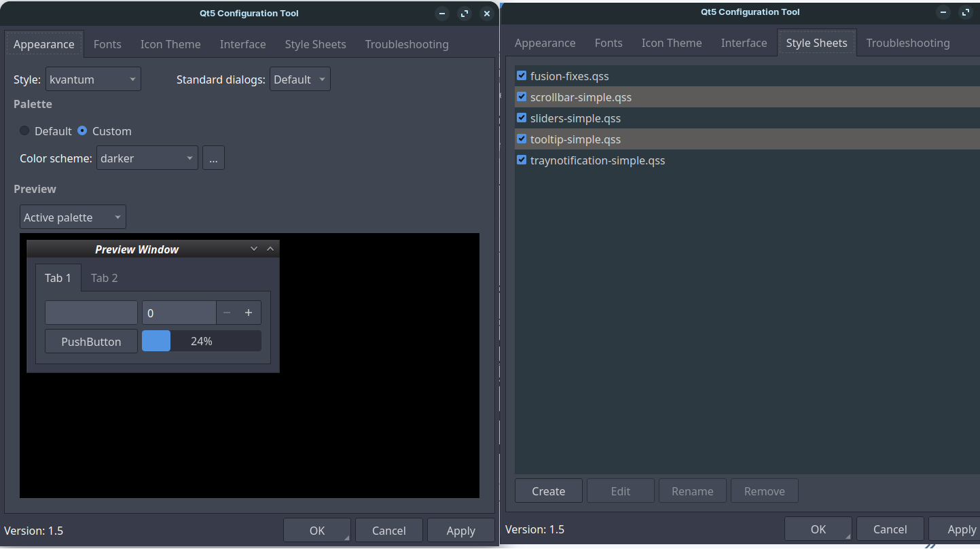Expand the Standard dialogs dropdown
980x549 pixels.
click(300, 79)
